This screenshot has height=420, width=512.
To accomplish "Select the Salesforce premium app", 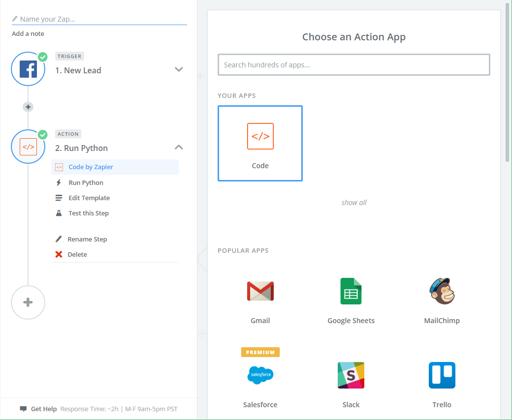I will tap(260, 376).
